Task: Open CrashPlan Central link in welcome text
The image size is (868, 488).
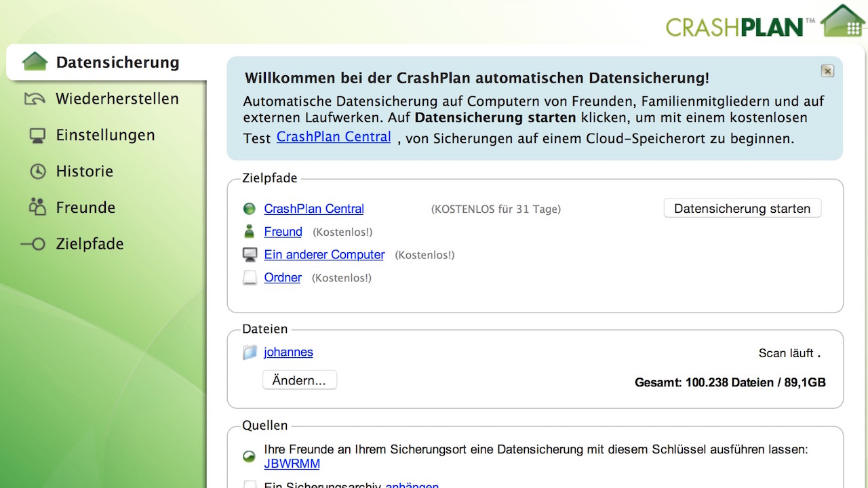Action: click(x=334, y=137)
